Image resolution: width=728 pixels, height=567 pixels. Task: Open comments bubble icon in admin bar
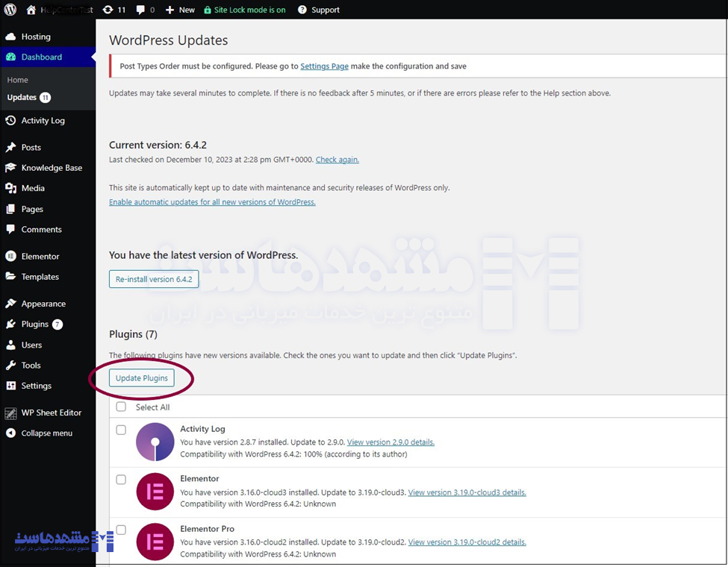145,10
